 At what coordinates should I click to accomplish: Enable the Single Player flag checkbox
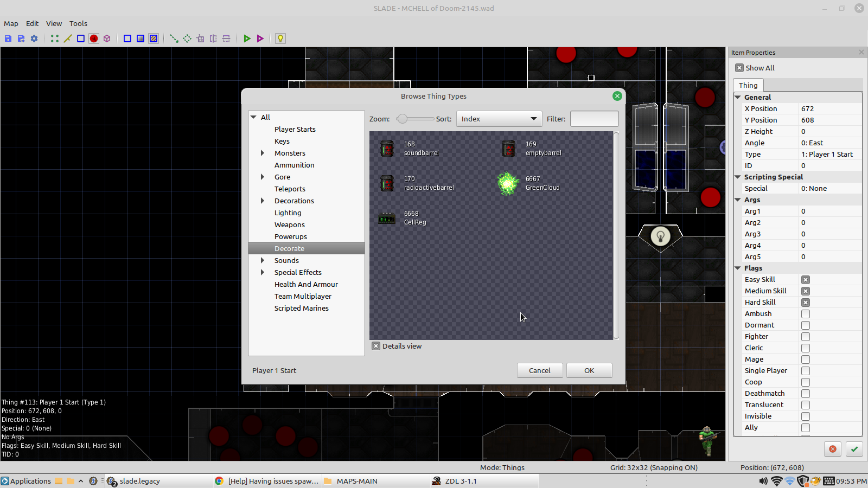click(806, 371)
